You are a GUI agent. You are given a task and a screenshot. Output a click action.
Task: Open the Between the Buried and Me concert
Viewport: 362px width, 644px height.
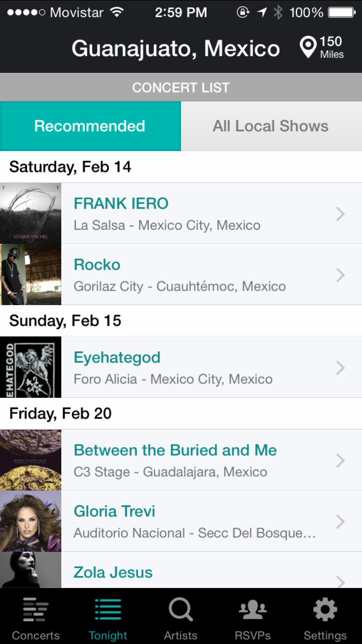click(x=175, y=450)
